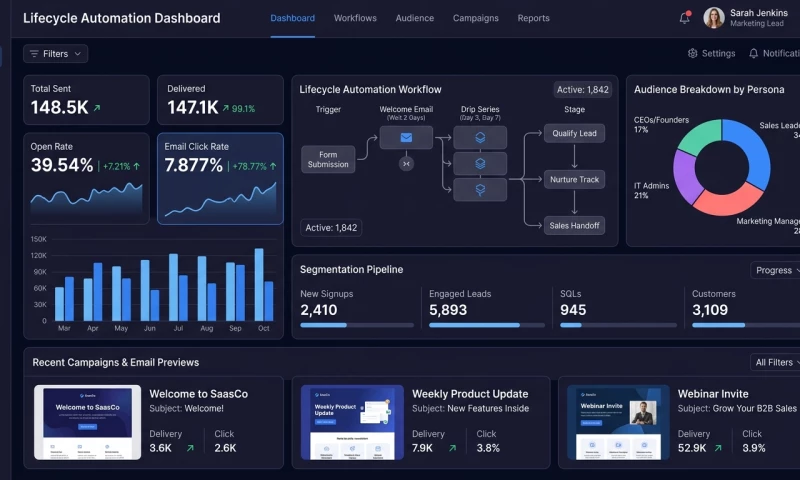The image size is (800, 480).
Task: Select the second Drip Series layer node
Action: [x=480, y=164]
